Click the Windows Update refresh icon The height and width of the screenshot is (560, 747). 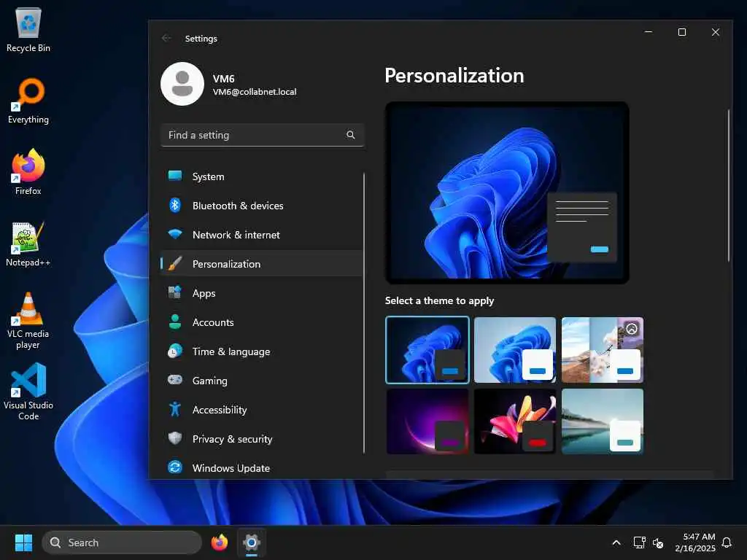[x=175, y=467]
